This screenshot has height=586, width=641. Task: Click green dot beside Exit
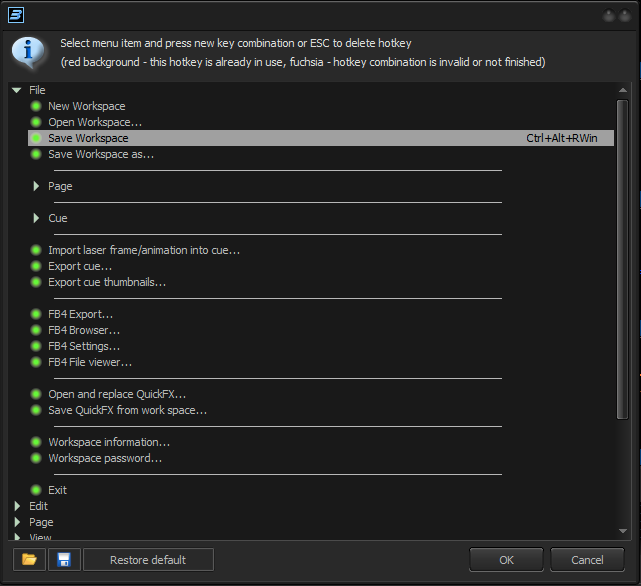(36, 490)
